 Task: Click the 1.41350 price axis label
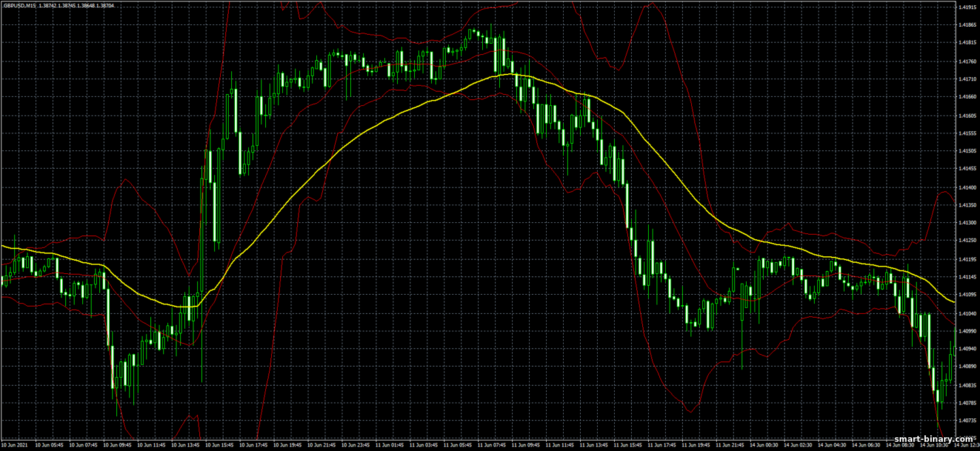tap(968, 205)
